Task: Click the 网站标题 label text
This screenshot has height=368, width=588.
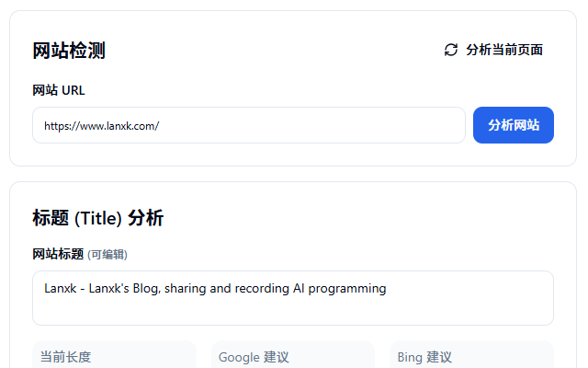Action: coord(58,254)
